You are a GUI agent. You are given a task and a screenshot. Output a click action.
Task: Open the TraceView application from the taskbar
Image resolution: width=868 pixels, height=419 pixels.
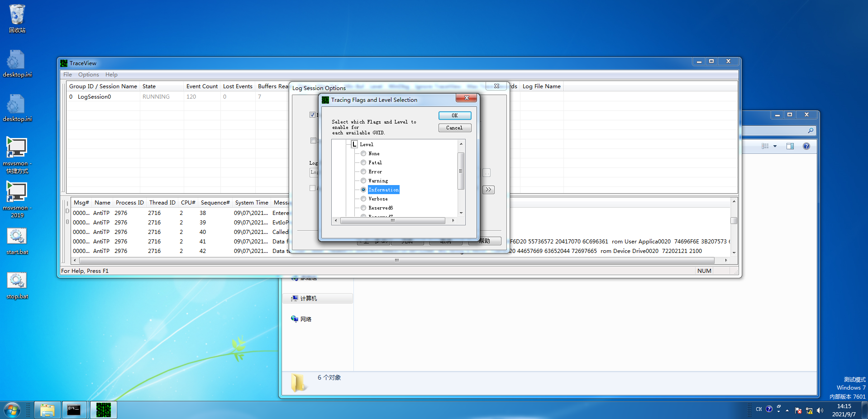pos(103,410)
